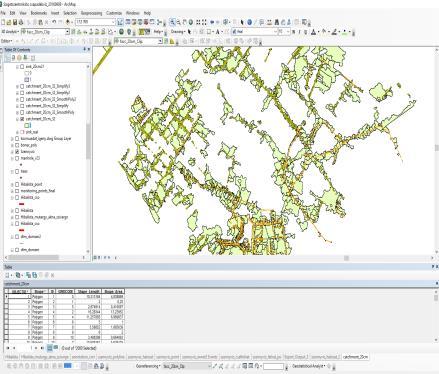The width and height of the screenshot is (439, 374).
Task: Collapse the catchment_20cm_I3 layer node
Action: 17,119
